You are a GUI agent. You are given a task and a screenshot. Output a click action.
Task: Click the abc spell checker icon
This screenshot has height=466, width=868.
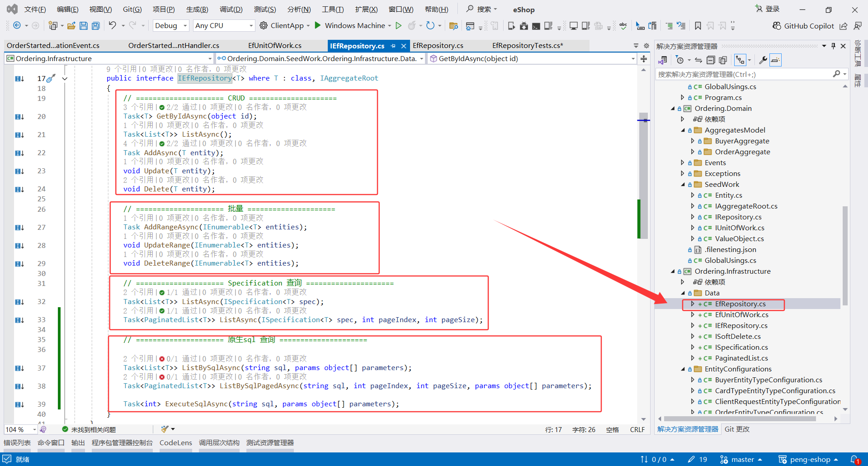click(x=623, y=26)
